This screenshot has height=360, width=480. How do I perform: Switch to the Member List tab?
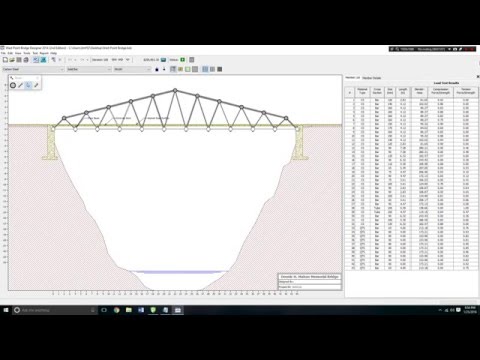tap(353, 78)
